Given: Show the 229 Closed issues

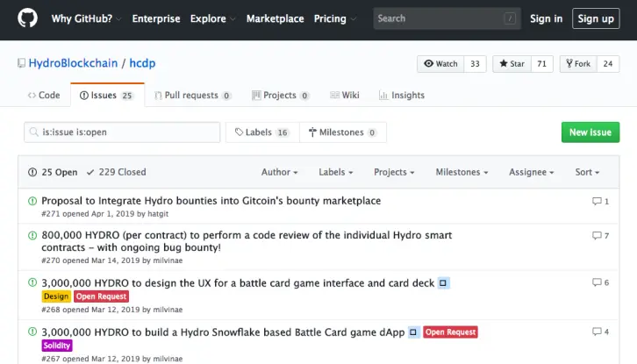Looking at the screenshot, I should click(x=116, y=172).
